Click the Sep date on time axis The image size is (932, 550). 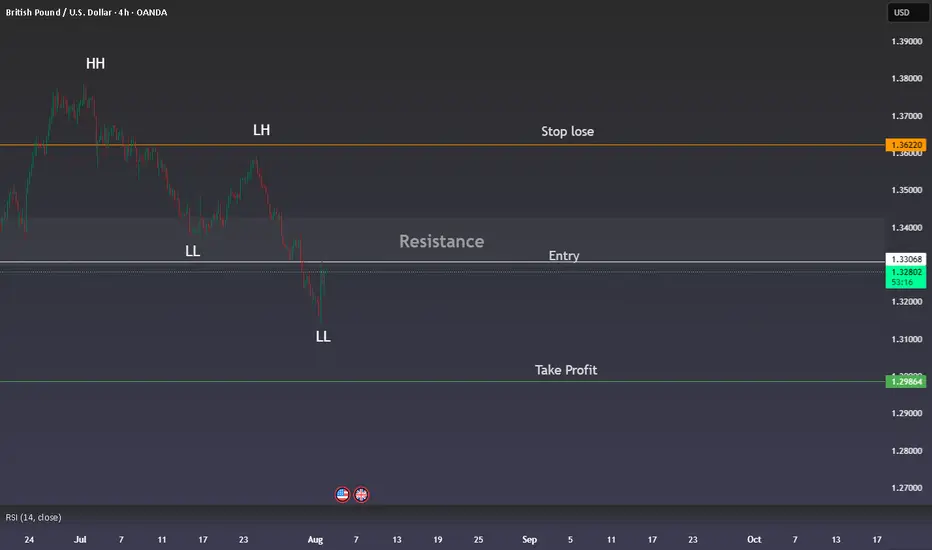pos(529,539)
